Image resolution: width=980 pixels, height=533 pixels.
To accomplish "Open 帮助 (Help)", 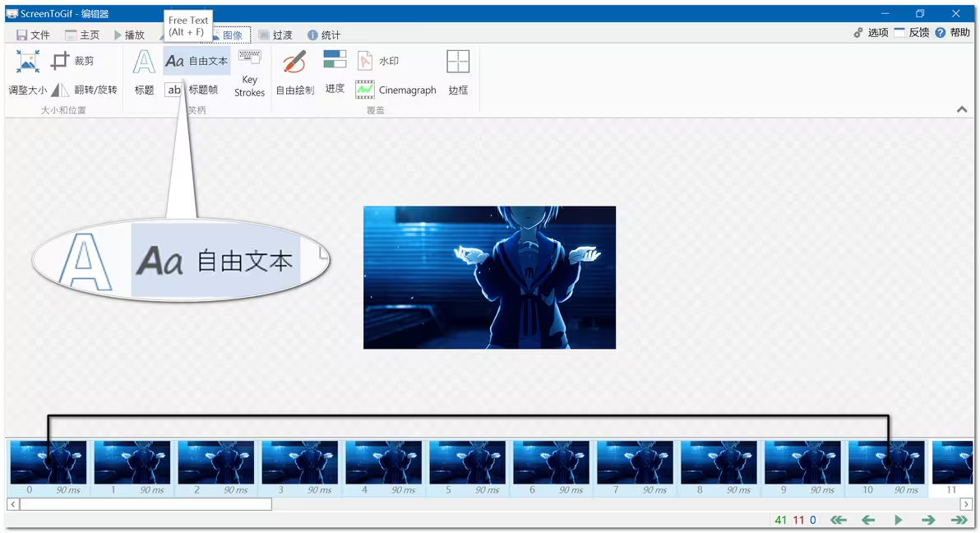I will click(x=953, y=33).
